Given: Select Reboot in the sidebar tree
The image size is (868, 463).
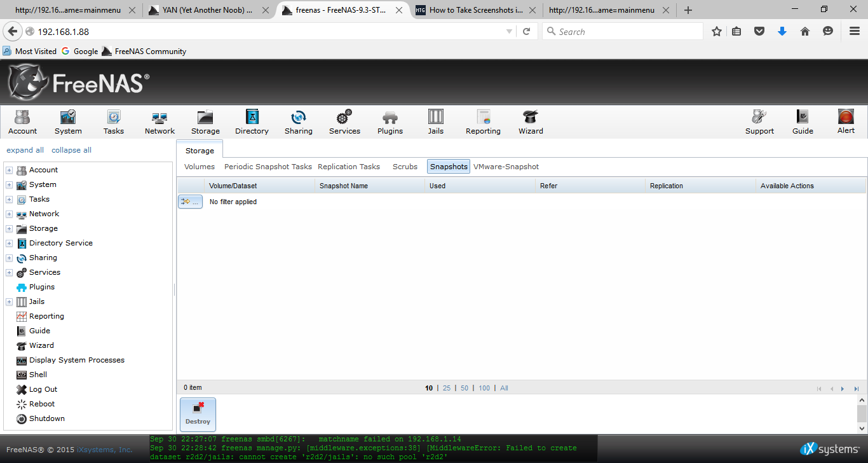Looking at the screenshot, I should tap(42, 404).
